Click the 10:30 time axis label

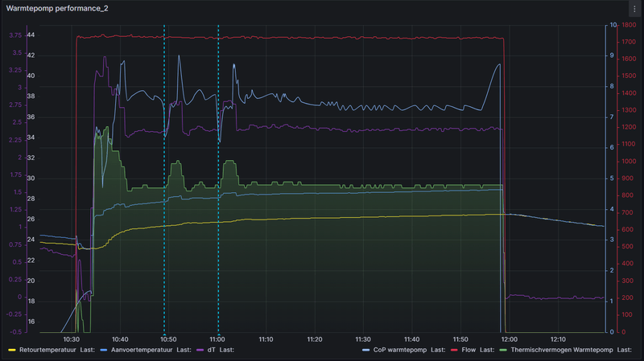coord(71,339)
